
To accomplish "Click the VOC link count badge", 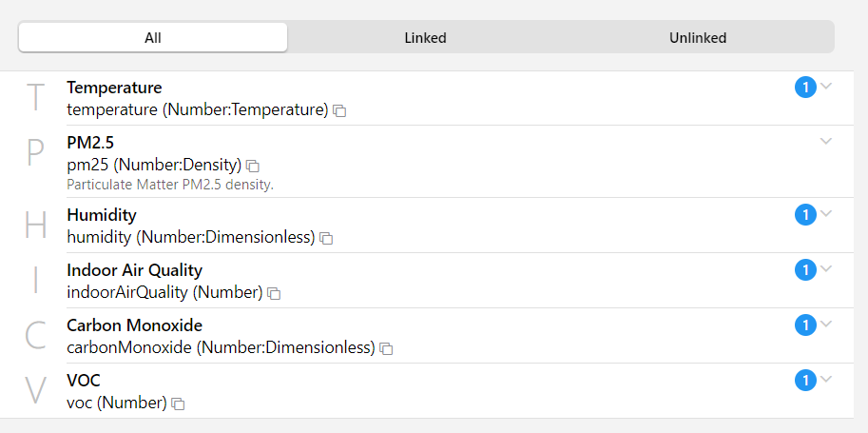I will (x=805, y=381).
